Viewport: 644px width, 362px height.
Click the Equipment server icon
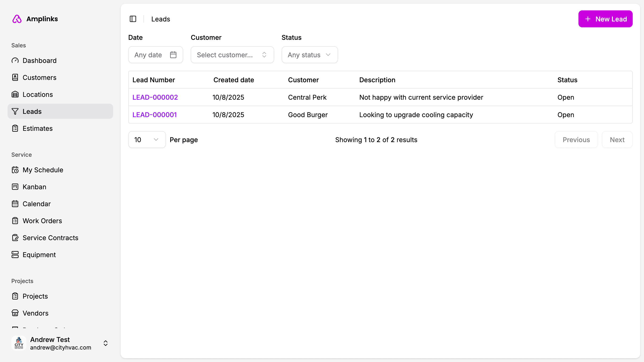tap(15, 255)
